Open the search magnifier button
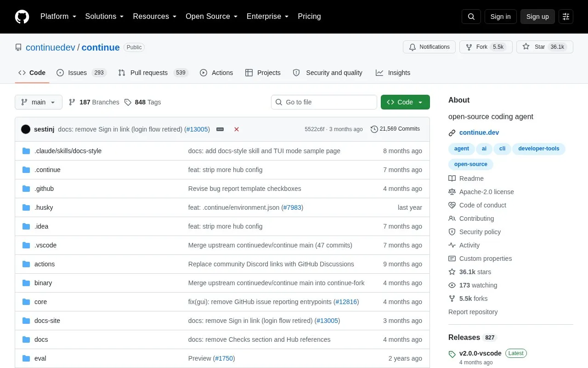588x368 pixels. click(471, 17)
